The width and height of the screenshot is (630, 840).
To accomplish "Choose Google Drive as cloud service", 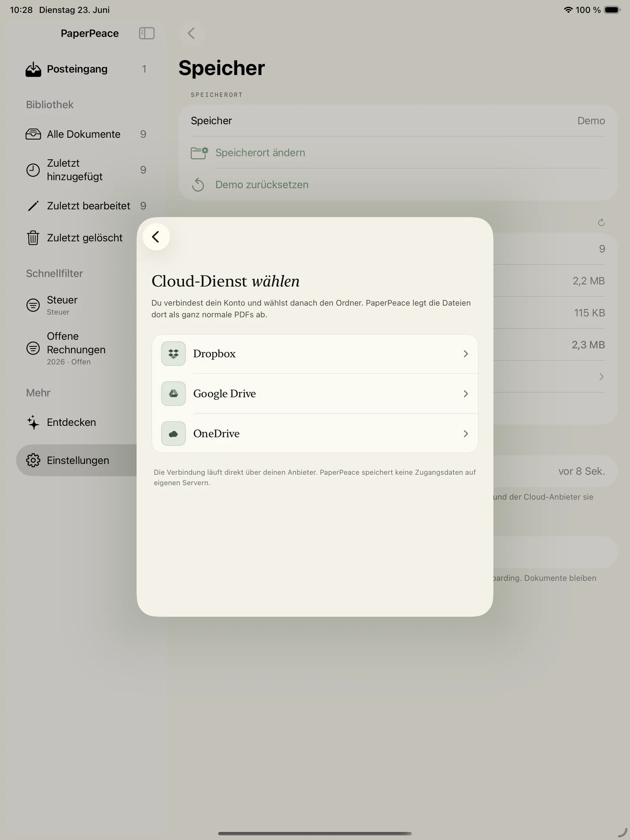I will point(315,394).
